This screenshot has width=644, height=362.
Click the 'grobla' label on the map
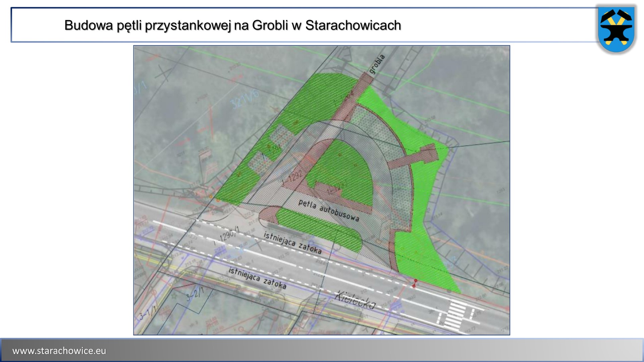pyautogui.click(x=377, y=64)
